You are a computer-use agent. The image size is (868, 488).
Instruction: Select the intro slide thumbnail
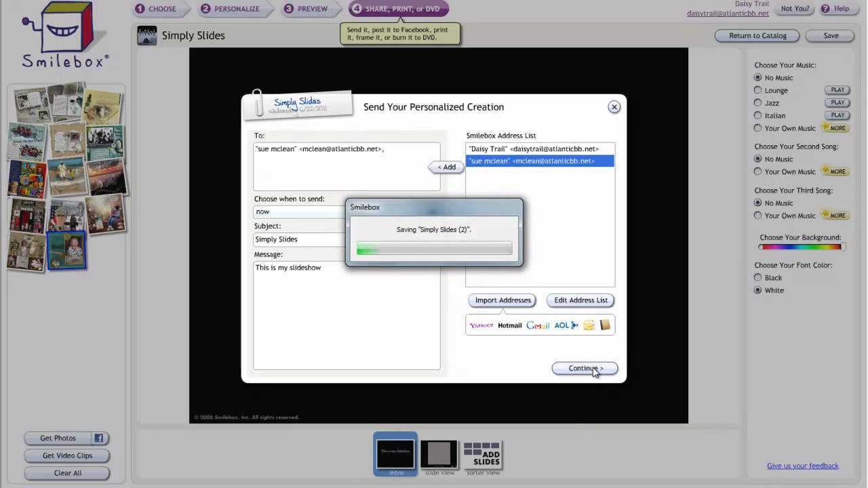396,454
